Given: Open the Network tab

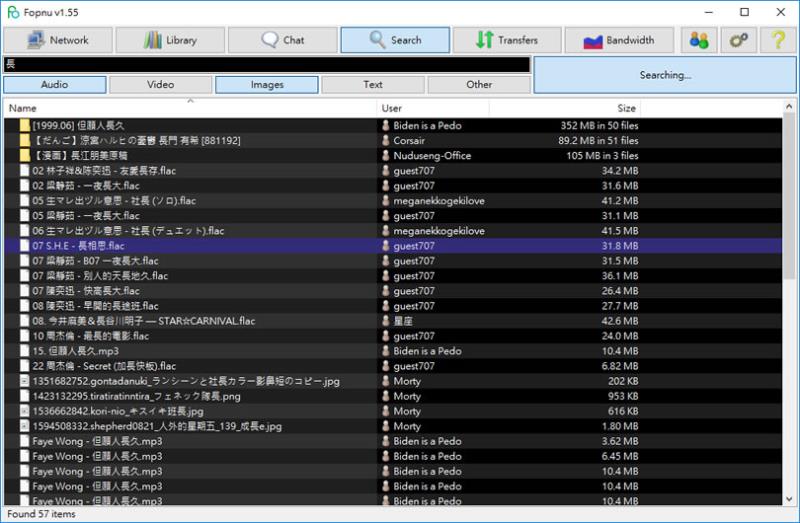Looking at the screenshot, I should click(x=58, y=40).
